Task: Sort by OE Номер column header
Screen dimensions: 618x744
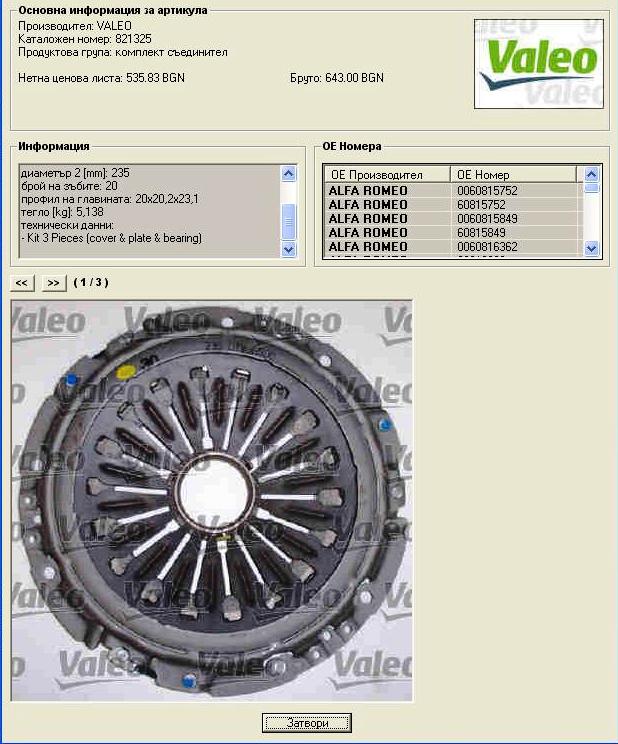Action: [x=514, y=175]
